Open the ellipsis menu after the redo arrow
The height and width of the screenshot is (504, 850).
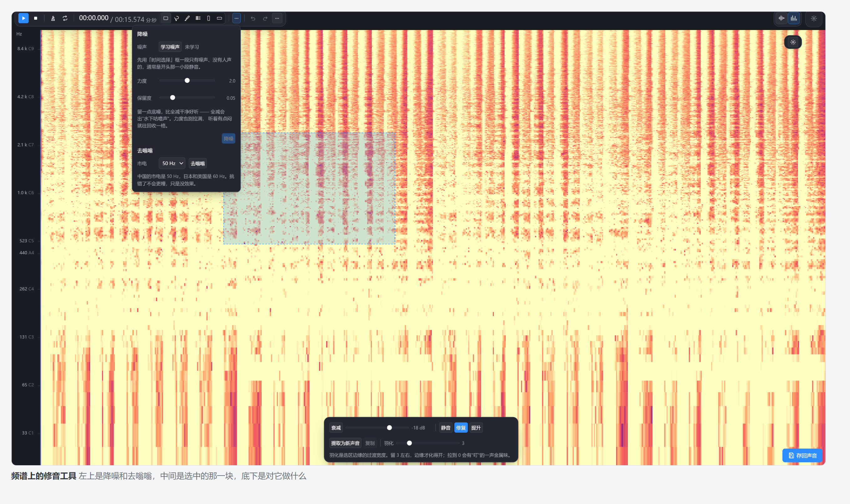coord(277,18)
